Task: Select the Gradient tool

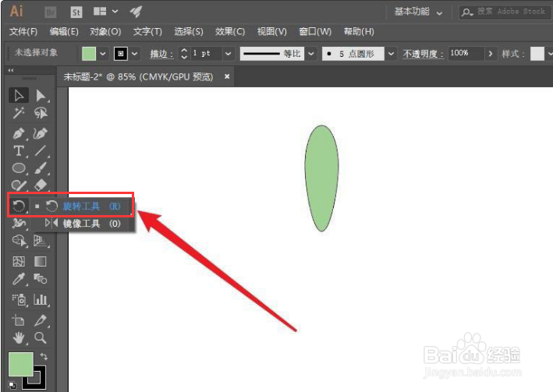Action: [41, 261]
